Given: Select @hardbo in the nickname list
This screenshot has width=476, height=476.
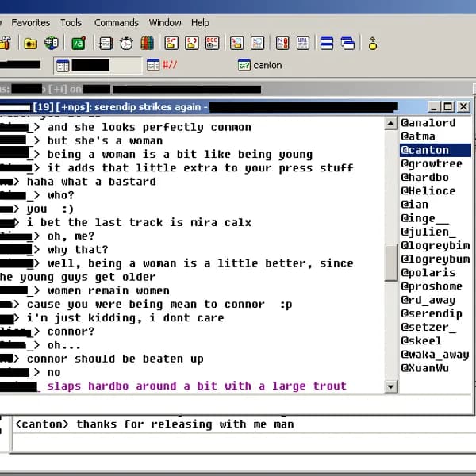Looking at the screenshot, I should point(424,177).
